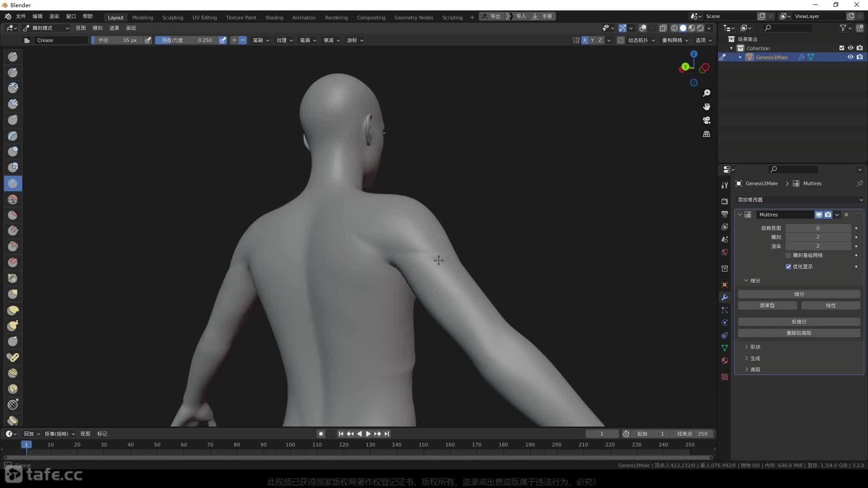868x488 pixels.
Task: Open the Output properties tab
Action: pyautogui.click(x=725, y=214)
